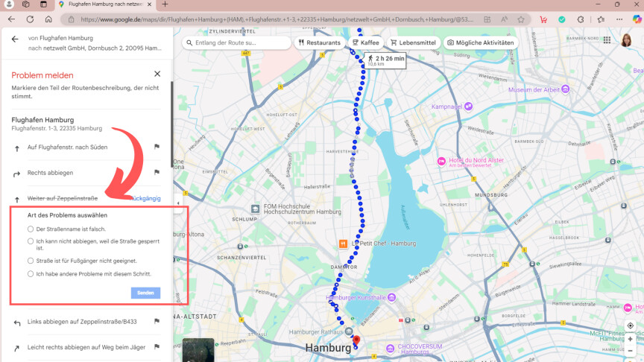The height and width of the screenshot is (362, 644).
Task: Close the Flughafen Hamburg tab
Action: (149, 4)
